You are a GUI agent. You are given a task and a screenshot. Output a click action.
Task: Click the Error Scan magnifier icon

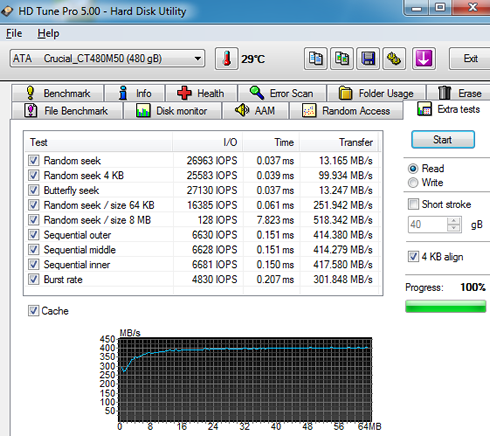click(x=257, y=93)
